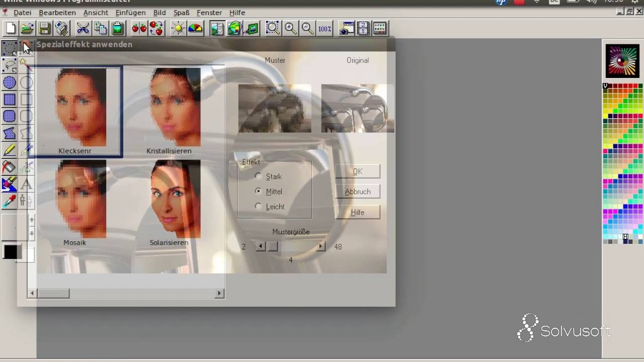Image resolution: width=644 pixels, height=362 pixels.
Task: Select the filled rounded rectangle tool
Action: pos(10,117)
